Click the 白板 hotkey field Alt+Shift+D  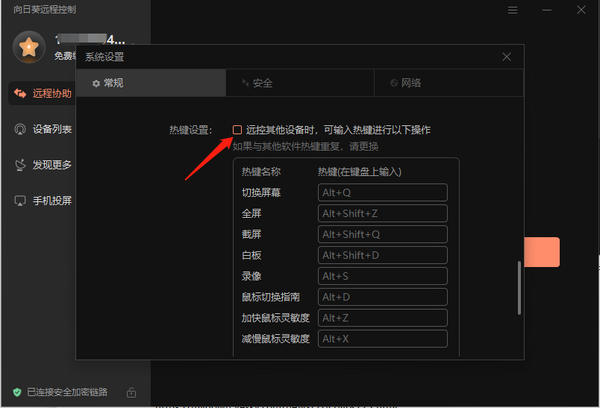[x=383, y=255]
